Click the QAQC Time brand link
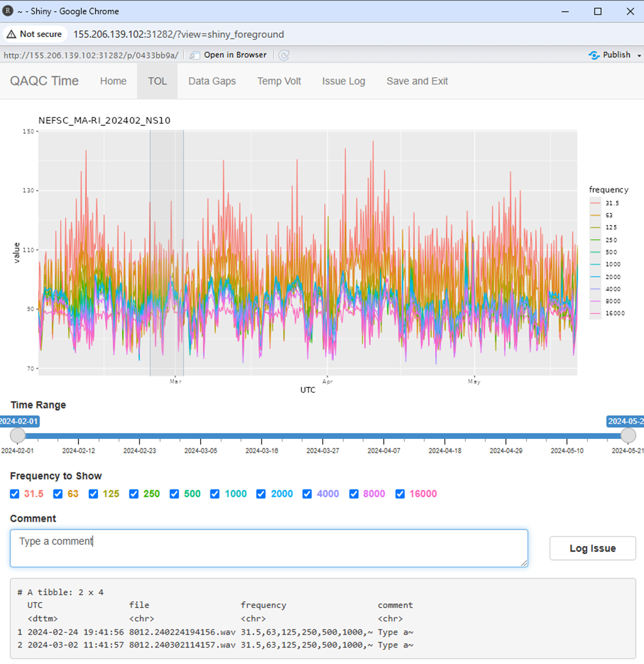This screenshot has width=644, height=664. point(44,81)
